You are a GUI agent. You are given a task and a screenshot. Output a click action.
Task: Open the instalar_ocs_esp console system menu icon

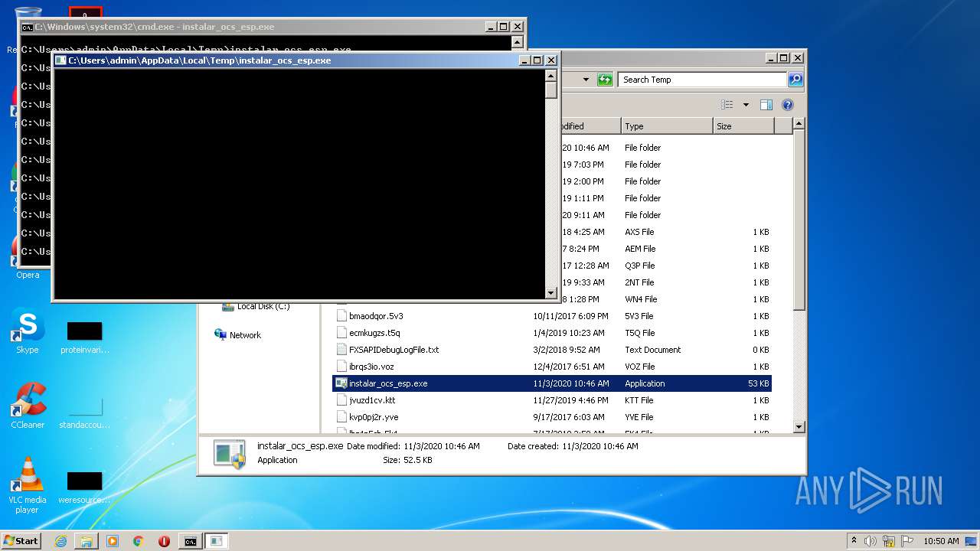click(x=60, y=60)
